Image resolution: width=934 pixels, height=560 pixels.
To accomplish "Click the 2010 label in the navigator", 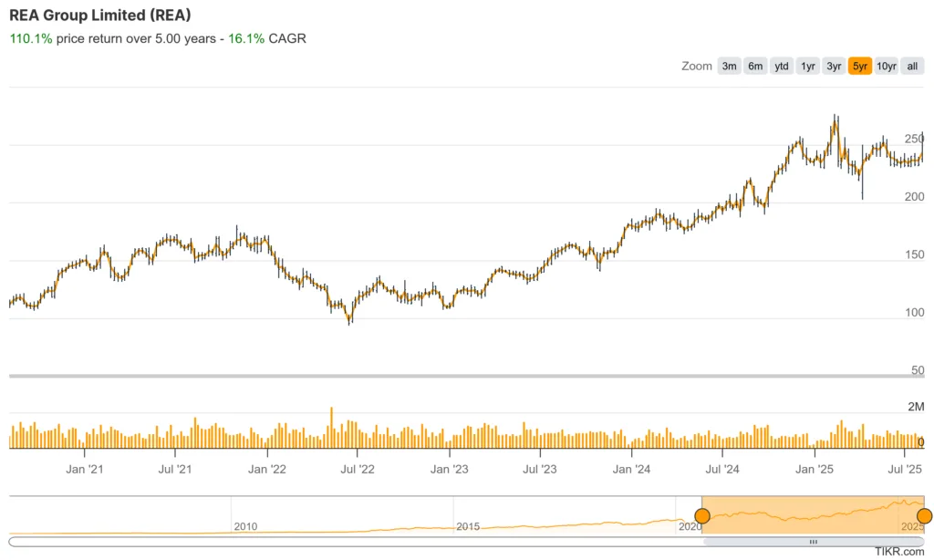I will pos(245,526).
